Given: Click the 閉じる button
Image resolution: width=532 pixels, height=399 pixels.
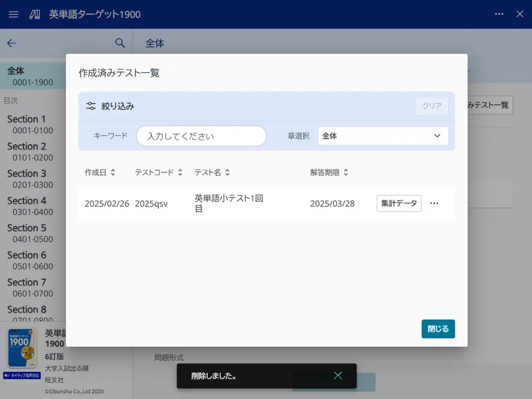Looking at the screenshot, I should tap(438, 329).
